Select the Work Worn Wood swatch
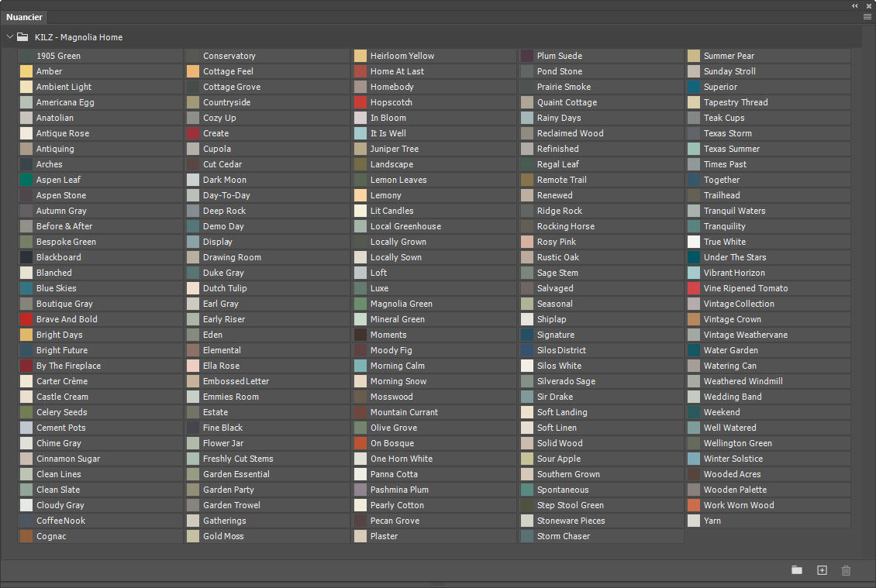This screenshot has width=876, height=588. coord(694,505)
